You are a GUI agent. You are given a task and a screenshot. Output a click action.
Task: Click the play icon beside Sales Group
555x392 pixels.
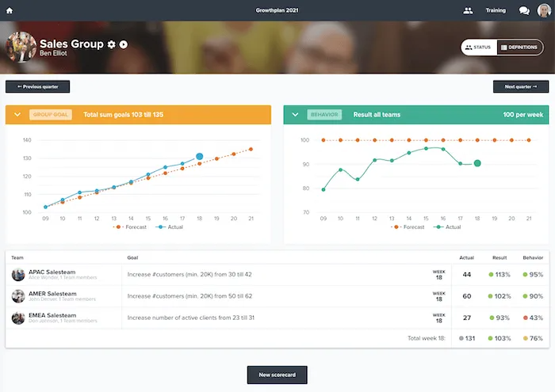click(124, 44)
